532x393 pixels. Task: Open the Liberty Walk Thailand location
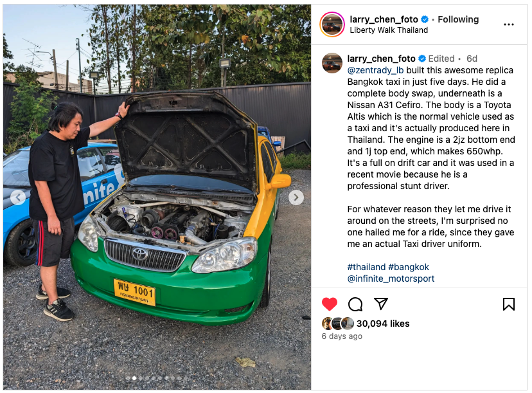click(389, 30)
